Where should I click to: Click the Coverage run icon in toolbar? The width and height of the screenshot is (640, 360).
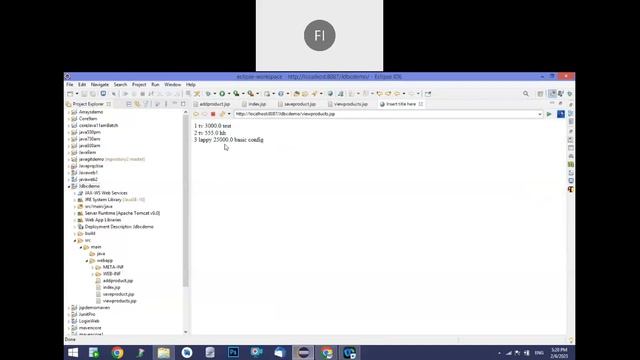tap(236, 94)
